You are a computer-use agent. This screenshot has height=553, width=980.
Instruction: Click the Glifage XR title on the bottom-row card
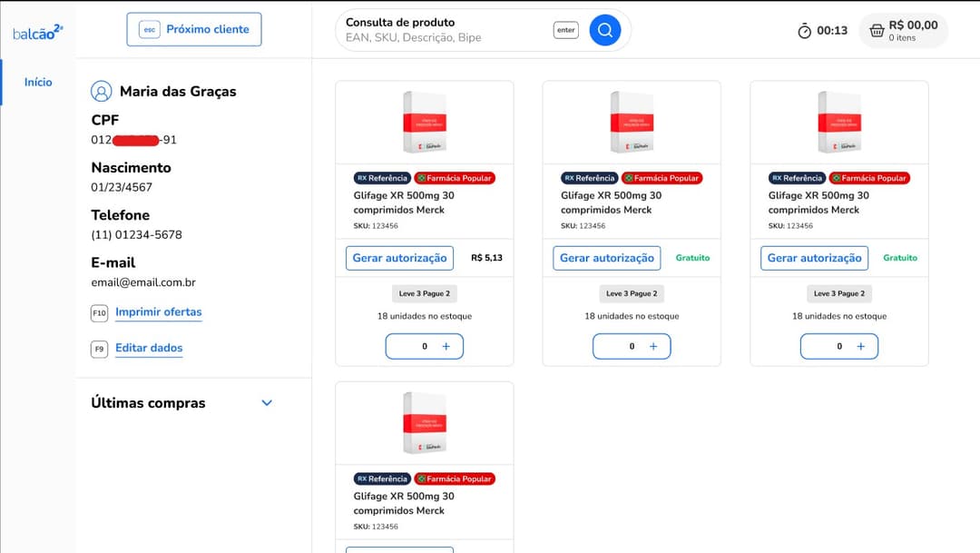404,503
